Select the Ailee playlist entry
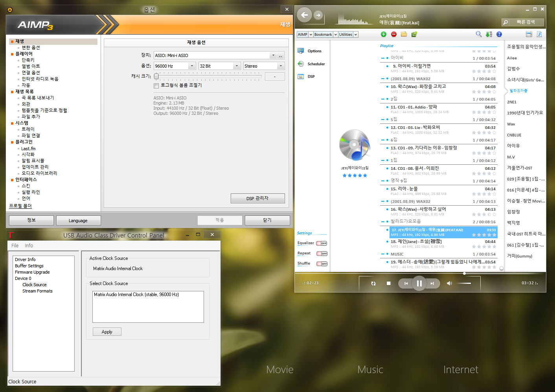Viewport: 555px width, 392px height. (512, 58)
